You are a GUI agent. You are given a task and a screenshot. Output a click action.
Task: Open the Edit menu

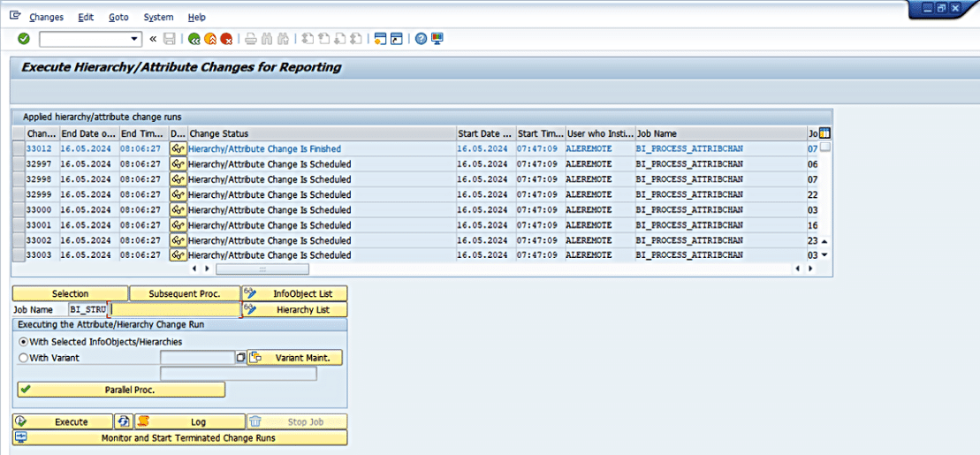(x=87, y=18)
